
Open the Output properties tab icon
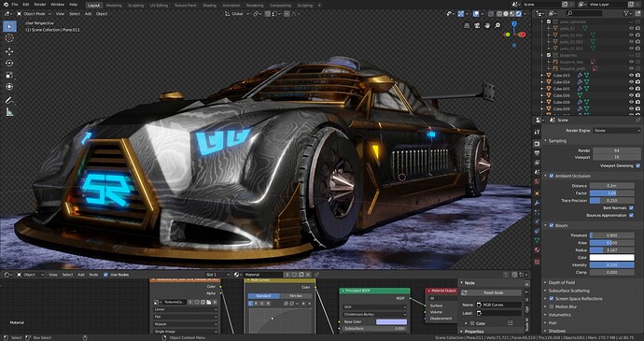[537, 153]
